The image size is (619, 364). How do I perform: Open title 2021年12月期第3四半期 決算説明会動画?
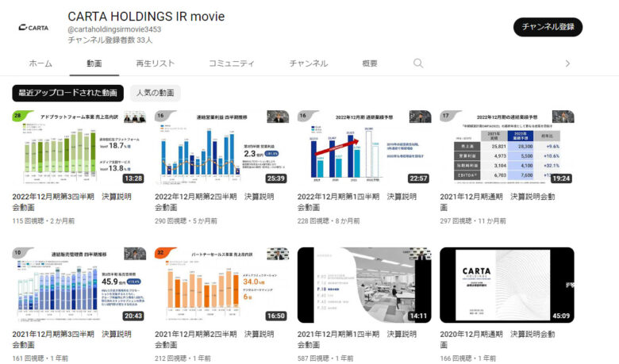click(x=72, y=339)
